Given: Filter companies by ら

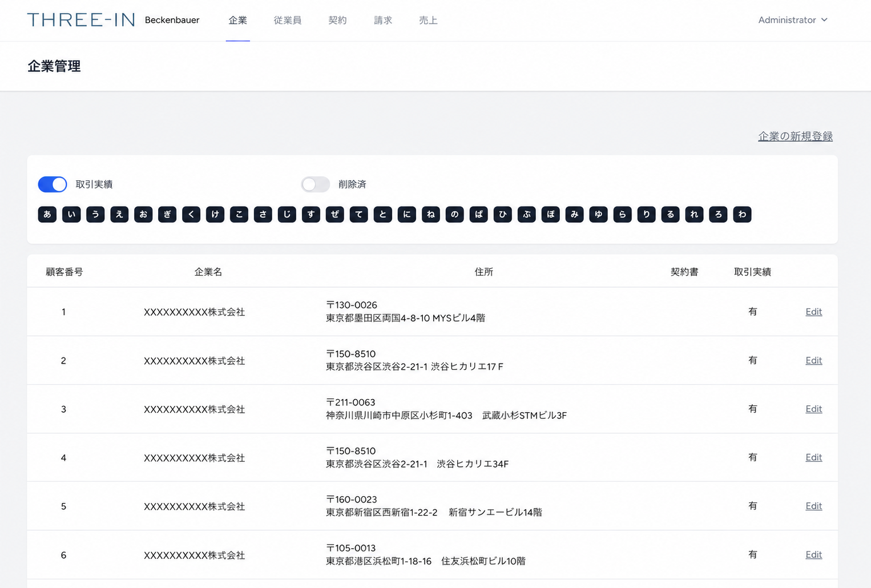Looking at the screenshot, I should pos(623,215).
